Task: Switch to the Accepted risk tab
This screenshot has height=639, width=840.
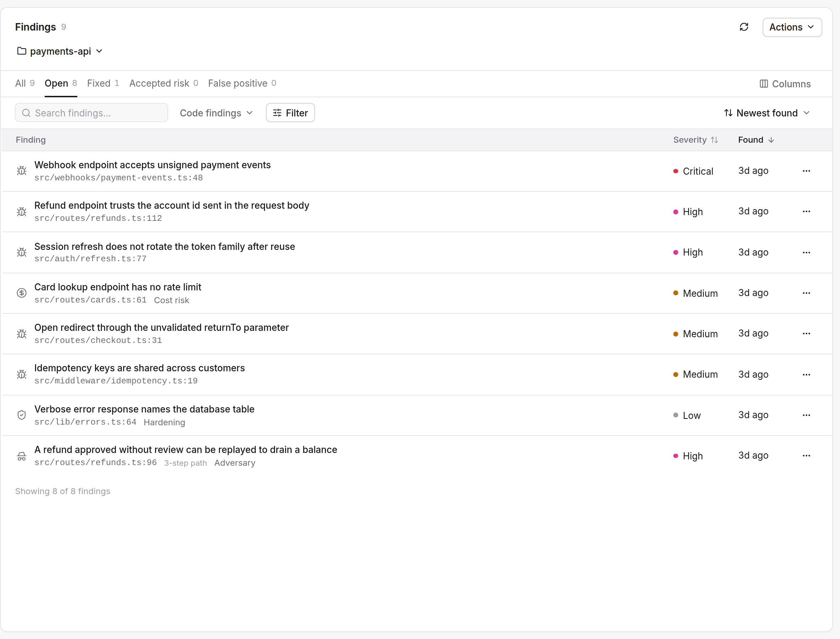Action: click(164, 83)
